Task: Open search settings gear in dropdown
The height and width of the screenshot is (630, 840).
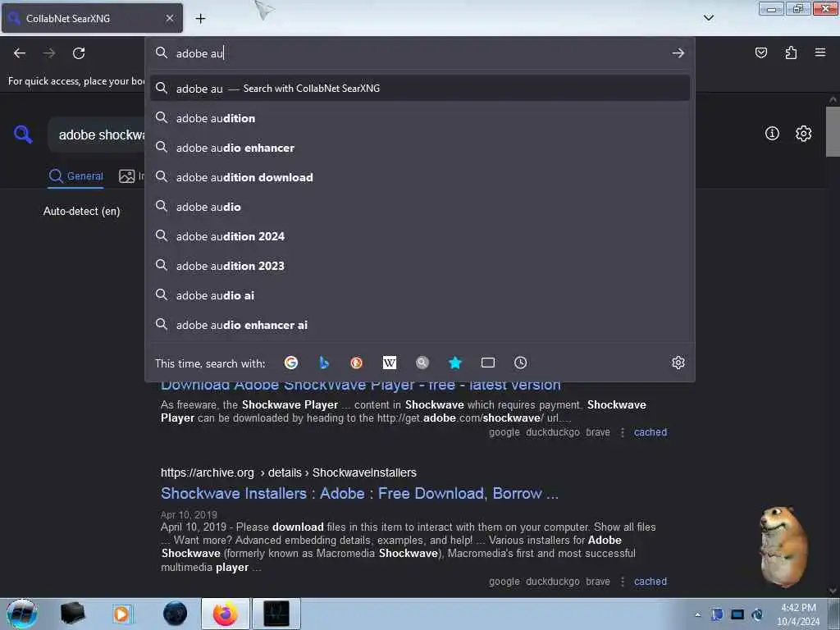Action: [x=678, y=363]
